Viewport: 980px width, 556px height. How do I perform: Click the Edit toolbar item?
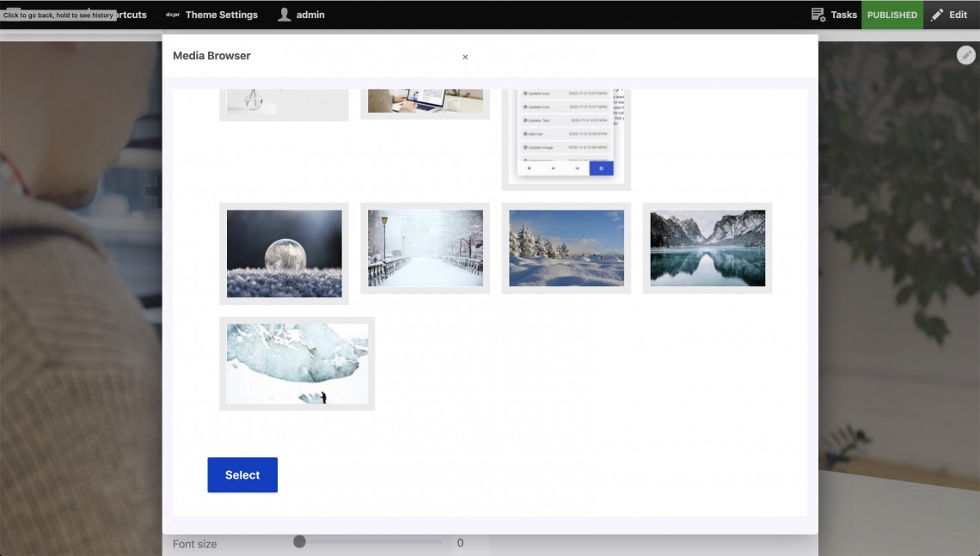[x=948, y=15]
